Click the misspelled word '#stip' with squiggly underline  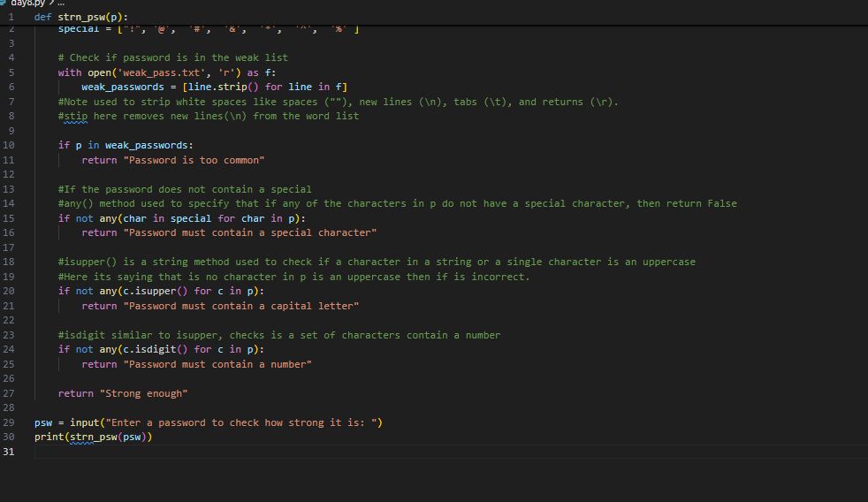pos(73,117)
